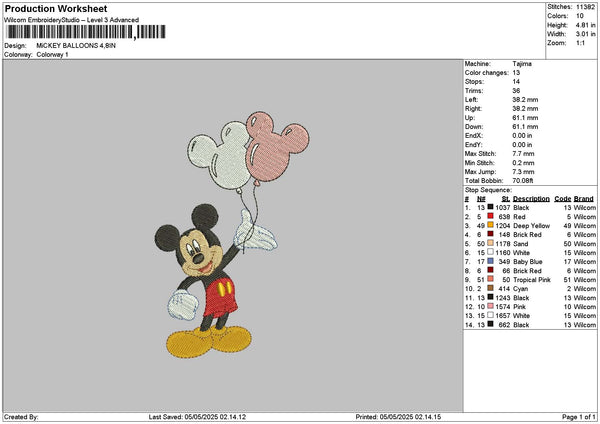Click the "Code" column header

pyautogui.click(x=562, y=199)
